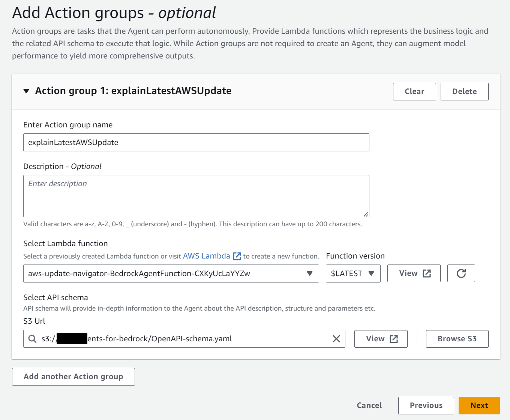Click the search magnifier in the S3 Url field
Image resolution: width=510 pixels, height=420 pixels.
[x=32, y=338]
